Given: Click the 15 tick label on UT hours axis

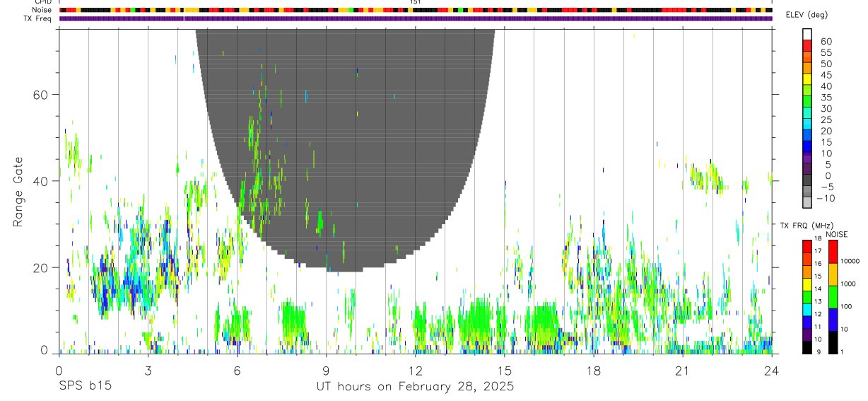Looking at the screenshot, I should pyautogui.click(x=505, y=371).
